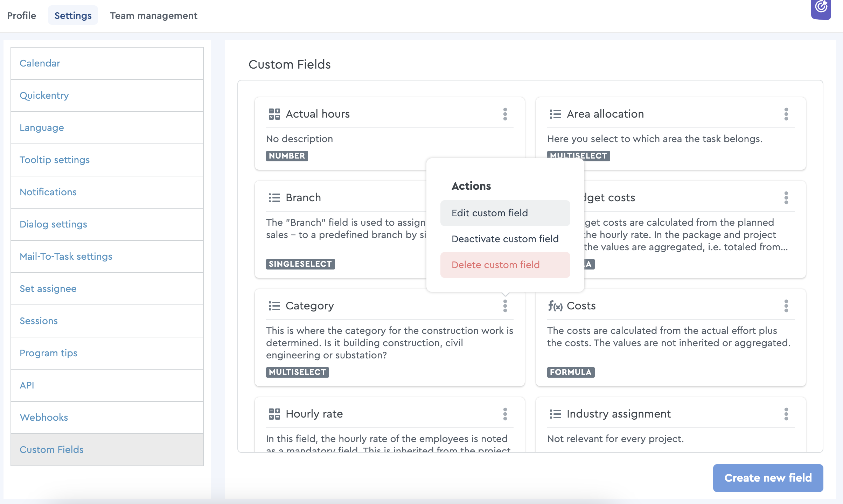Open Webhooks settings
This screenshot has height=504, width=843.
pyautogui.click(x=44, y=417)
